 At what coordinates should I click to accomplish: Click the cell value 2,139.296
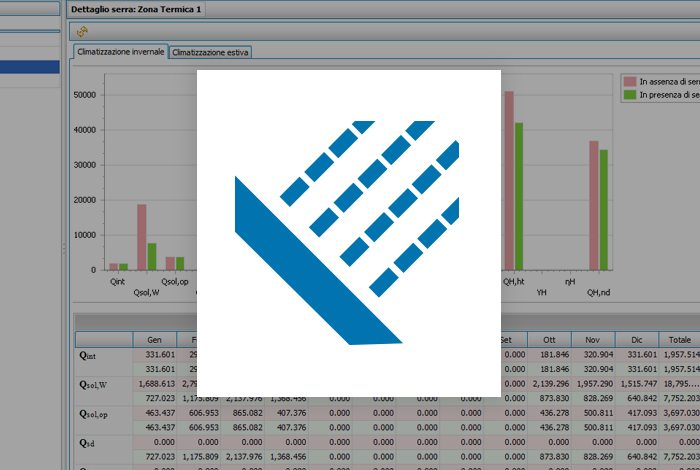[551, 383]
